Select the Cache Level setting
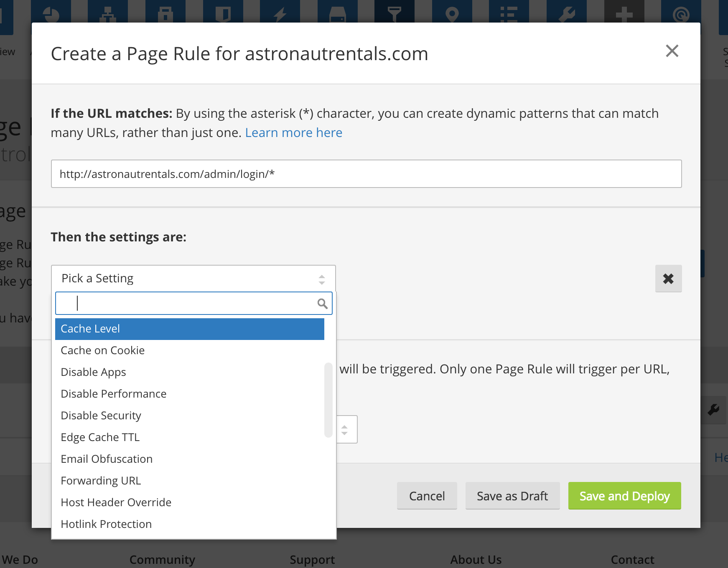This screenshot has width=728, height=568. [x=189, y=329]
